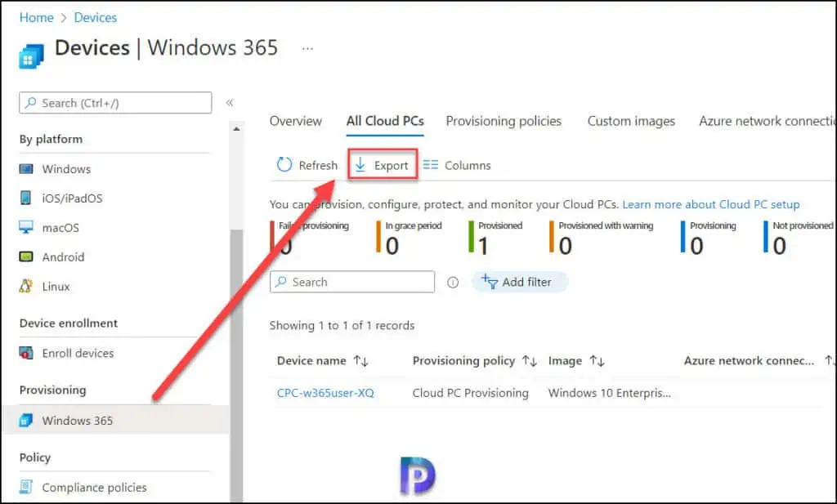The image size is (837, 504).
Task: Click the Cloud PC Provisioning cell
Action: pyautogui.click(x=470, y=393)
